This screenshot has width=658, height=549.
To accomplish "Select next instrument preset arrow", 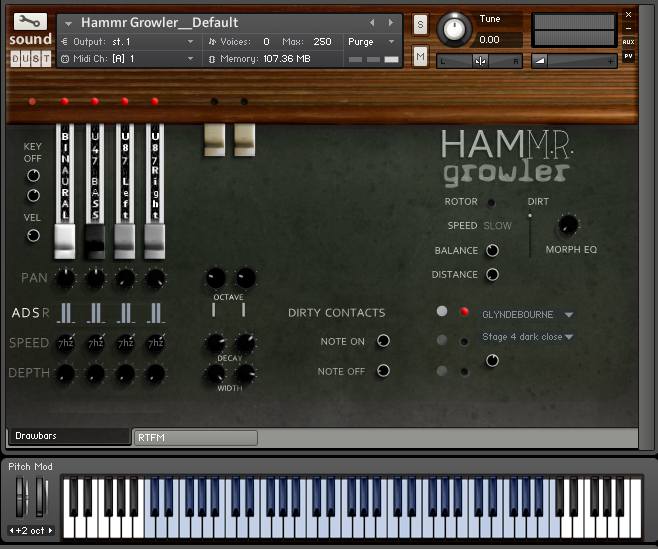I will (391, 22).
